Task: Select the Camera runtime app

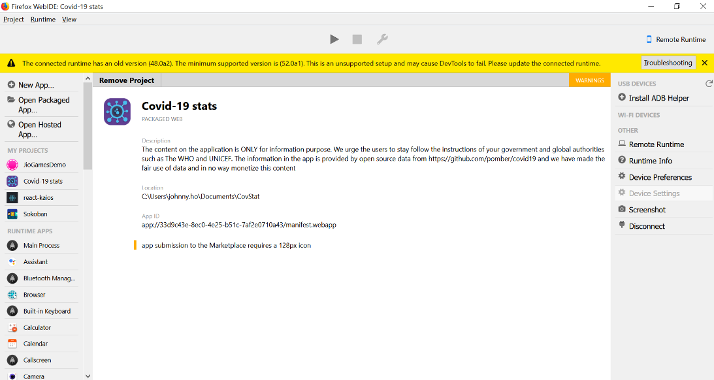Action: click(x=42, y=376)
